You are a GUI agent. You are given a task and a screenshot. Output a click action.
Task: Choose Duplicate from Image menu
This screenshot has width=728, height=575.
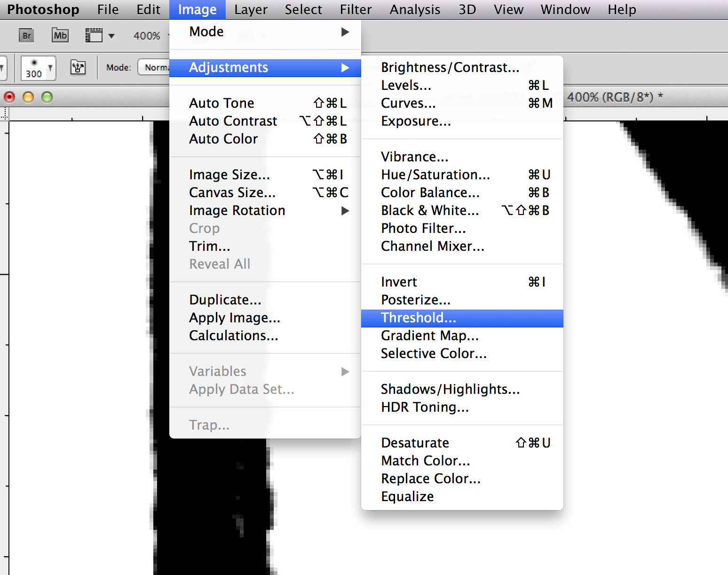[x=265, y=300]
